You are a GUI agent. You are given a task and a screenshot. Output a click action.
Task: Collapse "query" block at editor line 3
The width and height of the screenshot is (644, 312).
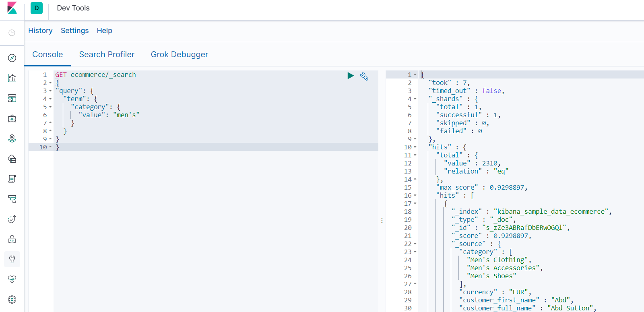[x=50, y=91]
